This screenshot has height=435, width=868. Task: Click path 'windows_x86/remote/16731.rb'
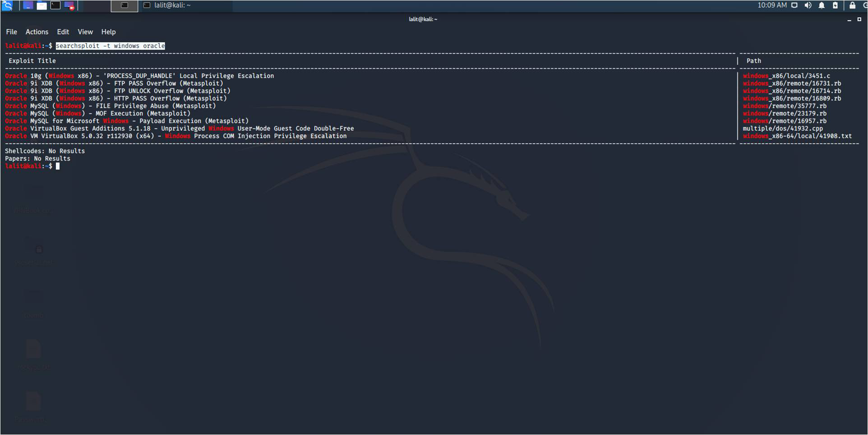pyautogui.click(x=792, y=83)
